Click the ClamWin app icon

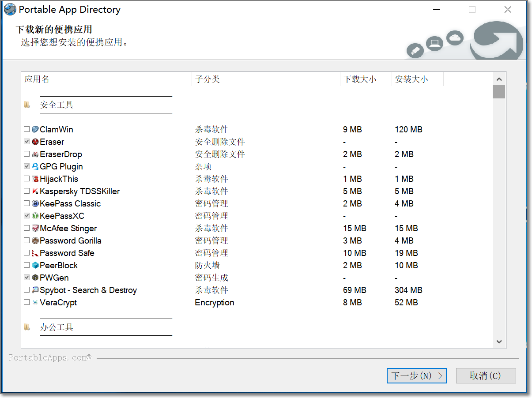35,129
